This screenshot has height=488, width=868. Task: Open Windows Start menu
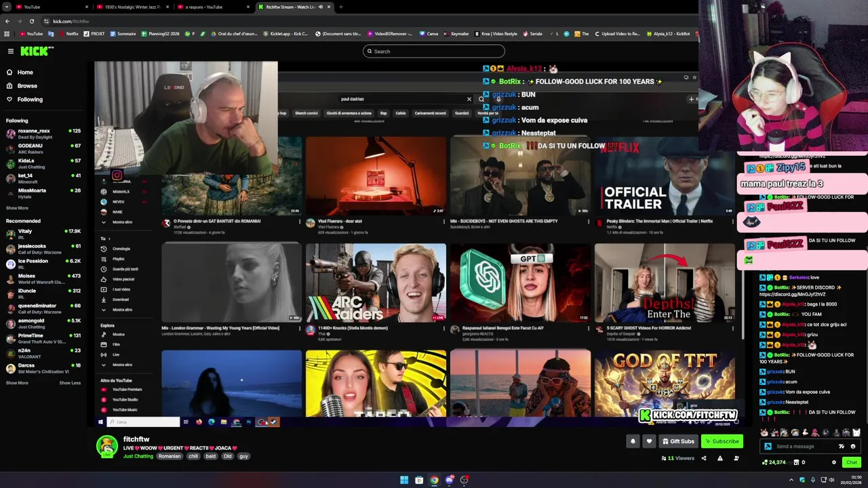(x=404, y=480)
